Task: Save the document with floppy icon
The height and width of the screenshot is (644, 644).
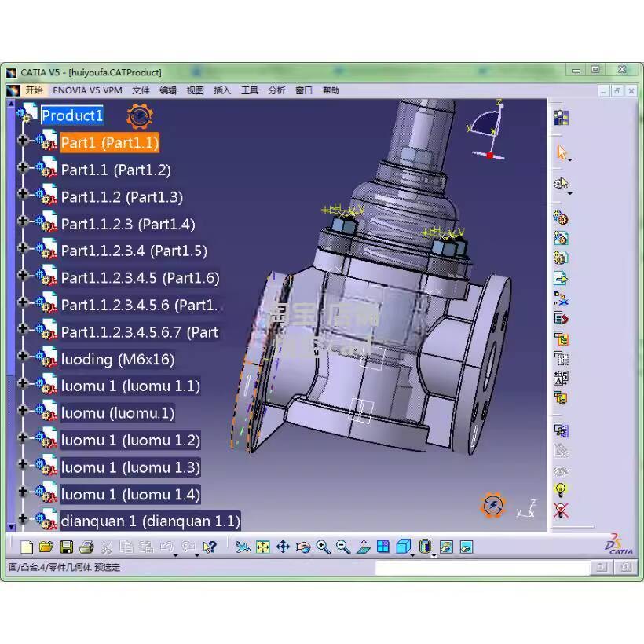Action: pyautogui.click(x=66, y=547)
